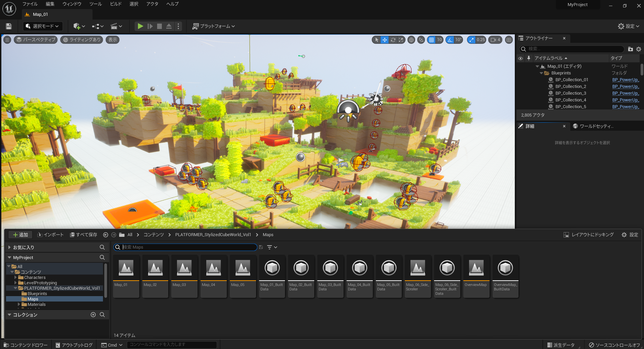644x349 pixels.
Task: Toggle rotation angle snapping
Action: point(450,40)
